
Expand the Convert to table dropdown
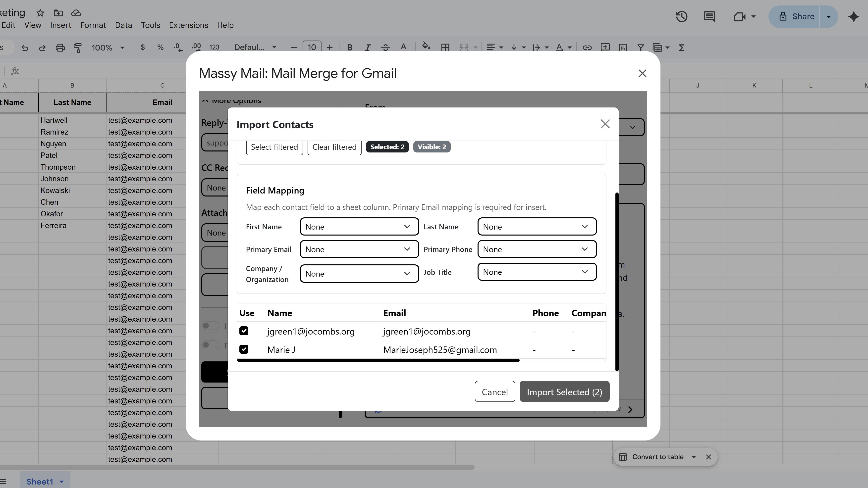[x=694, y=457]
